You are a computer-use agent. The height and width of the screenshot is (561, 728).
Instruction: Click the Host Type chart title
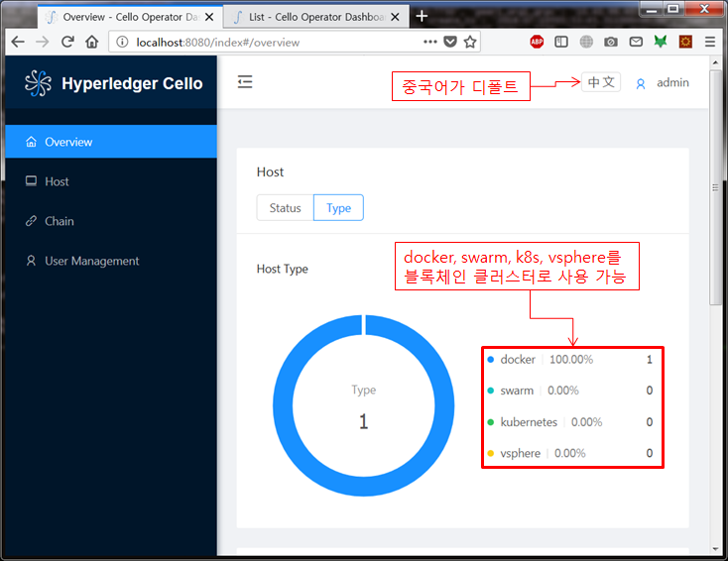coord(283,270)
